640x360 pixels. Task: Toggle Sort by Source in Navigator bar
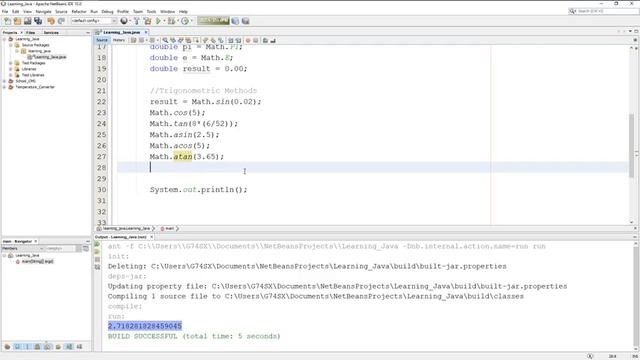point(79,347)
